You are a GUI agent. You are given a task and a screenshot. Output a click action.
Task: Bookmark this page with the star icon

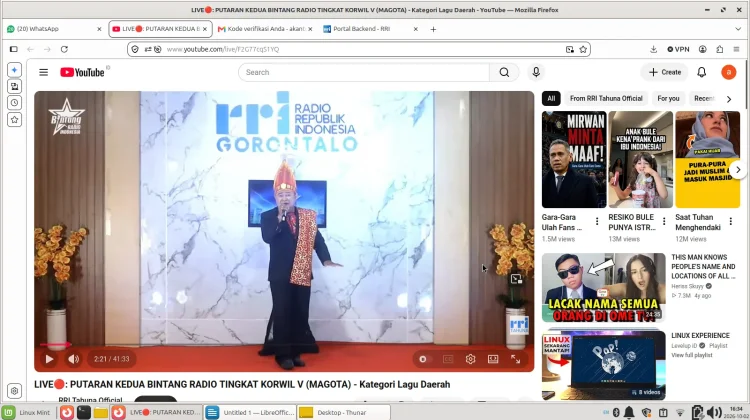click(x=583, y=49)
